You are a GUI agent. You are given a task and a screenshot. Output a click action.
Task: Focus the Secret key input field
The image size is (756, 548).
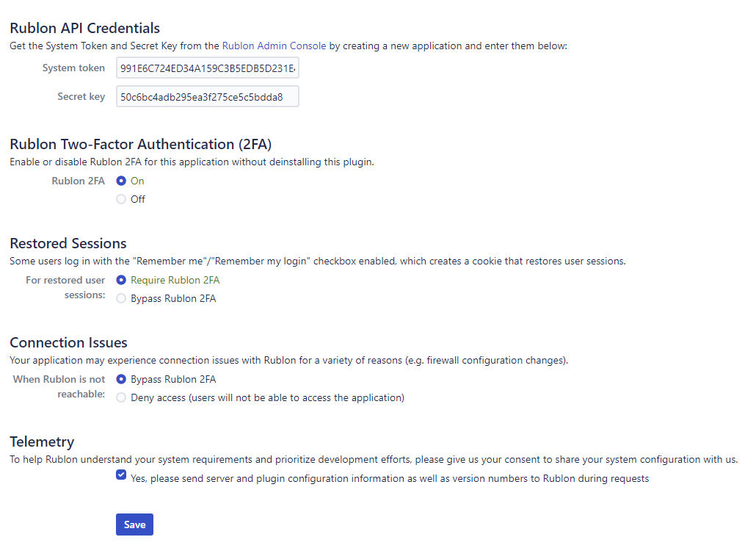click(207, 96)
